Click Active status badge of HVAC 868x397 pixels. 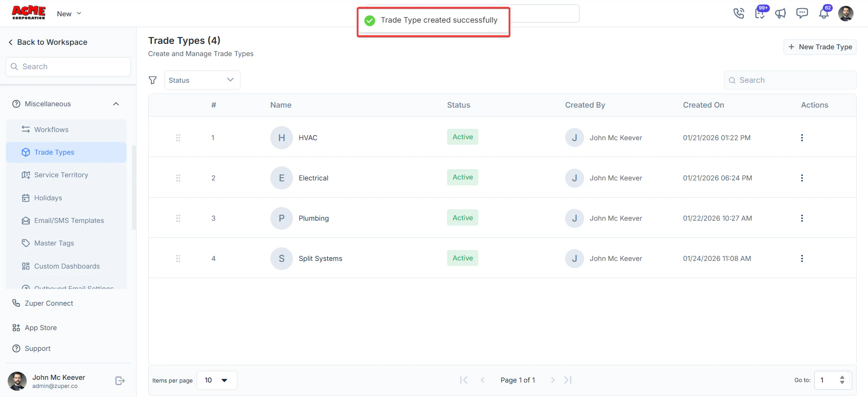point(462,137)
